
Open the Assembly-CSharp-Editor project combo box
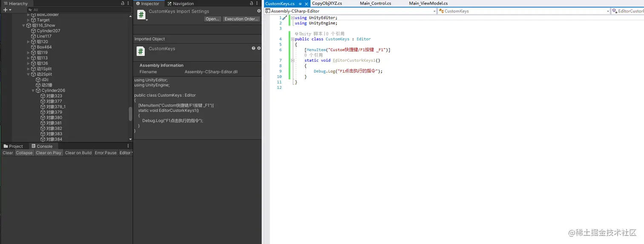(350, 11)
